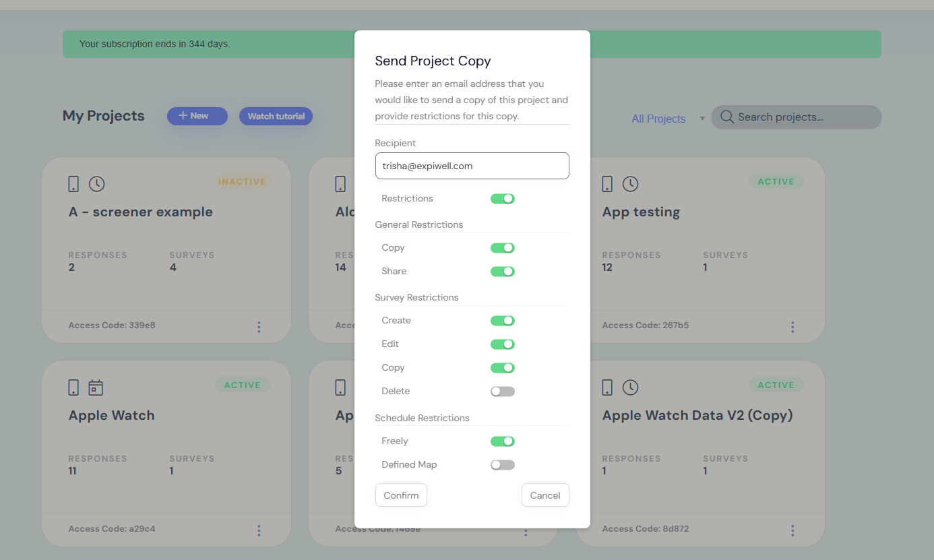Toggle Copy under General Restrictions

[503, 248]
